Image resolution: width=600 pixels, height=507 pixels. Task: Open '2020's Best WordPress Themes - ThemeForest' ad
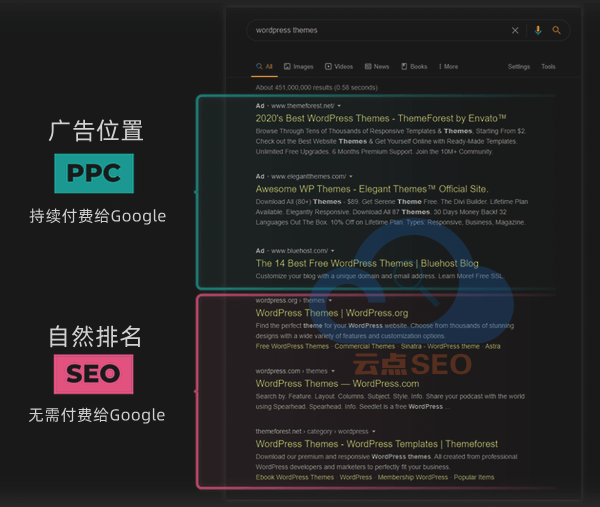(381, 118)
